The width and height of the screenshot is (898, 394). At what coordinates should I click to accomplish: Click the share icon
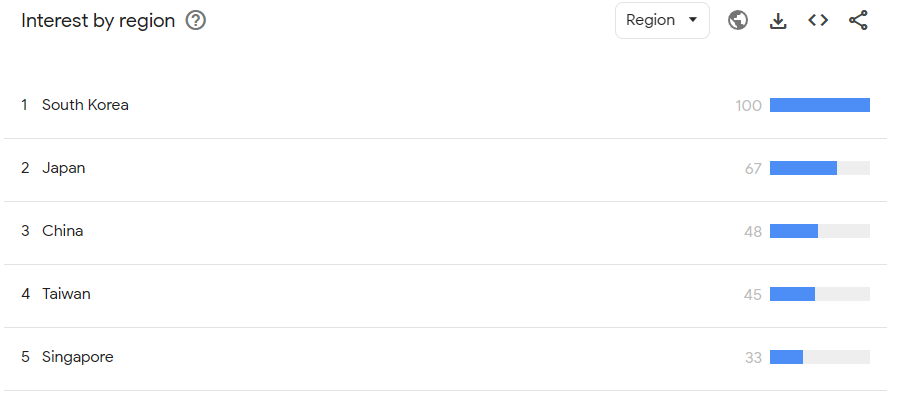(858, 21)
